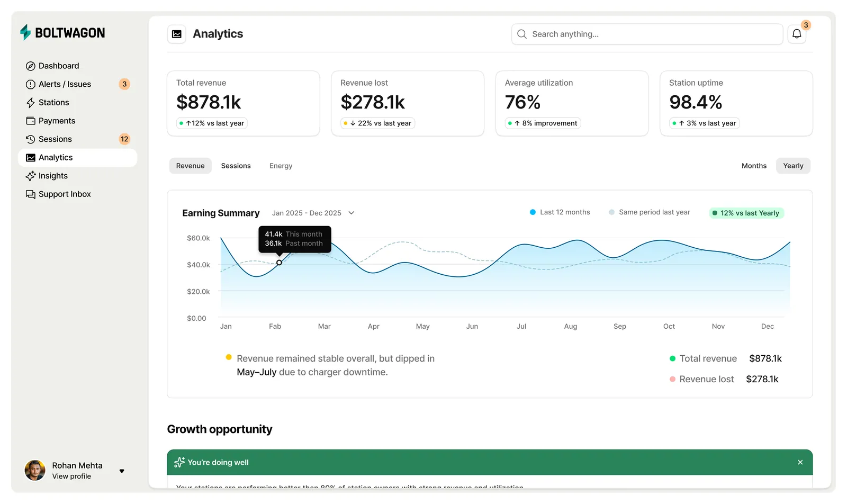Viewport: 847px width, 504px height.
Task: Click the Boltwagon lightning logo icon
Action: tap(25, 32)
